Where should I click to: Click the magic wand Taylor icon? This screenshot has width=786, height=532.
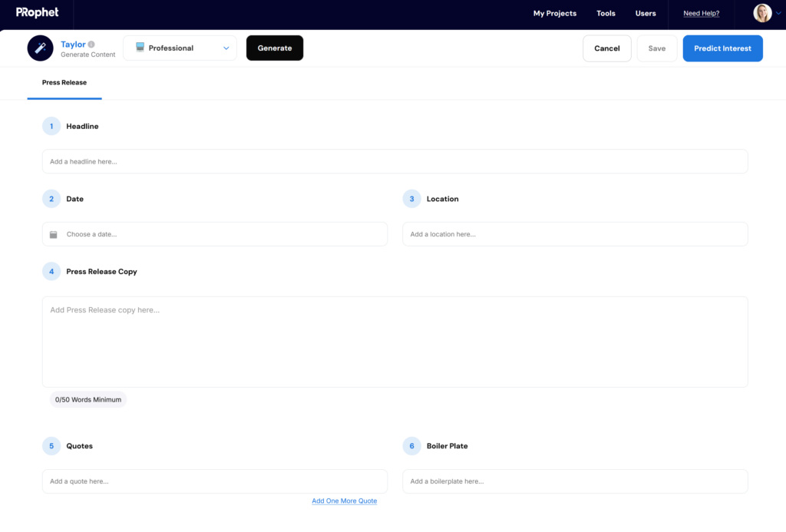[x=40, y=48]
